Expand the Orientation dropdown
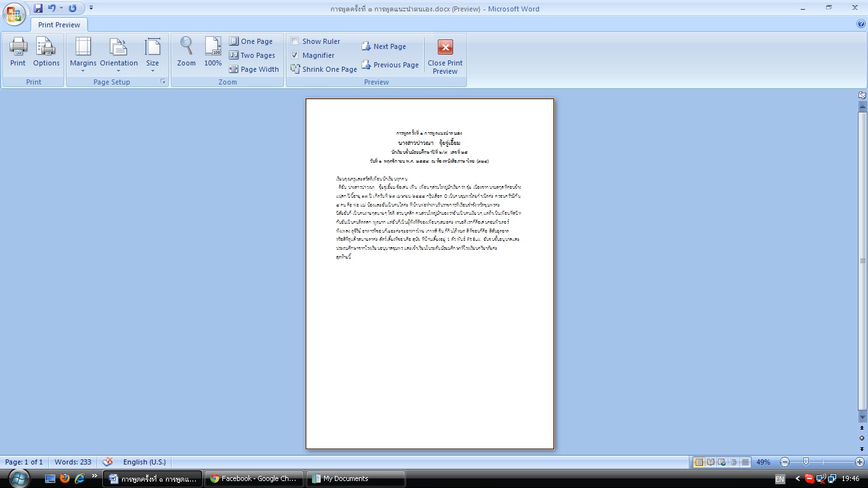 [x=119, y=55]
